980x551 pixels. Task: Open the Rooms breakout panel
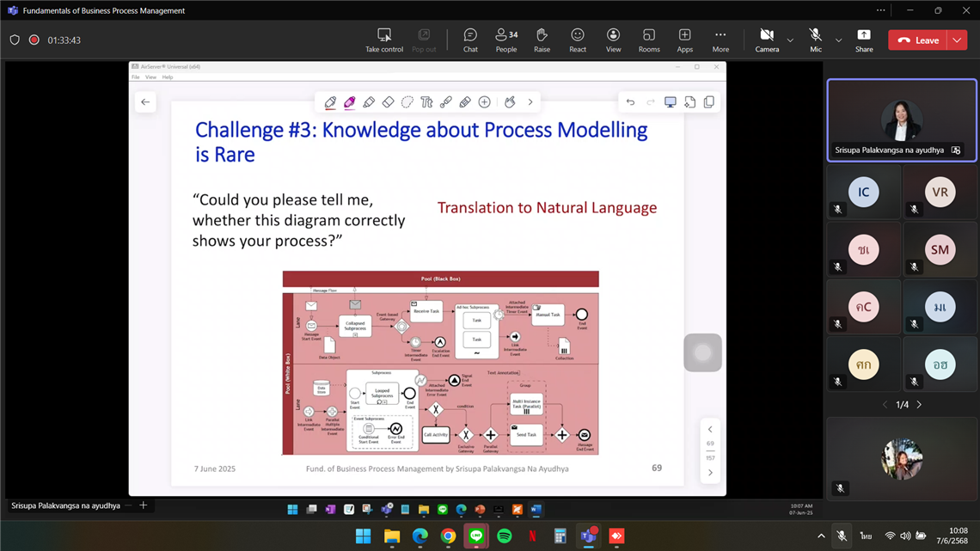(x=649, y=40)
